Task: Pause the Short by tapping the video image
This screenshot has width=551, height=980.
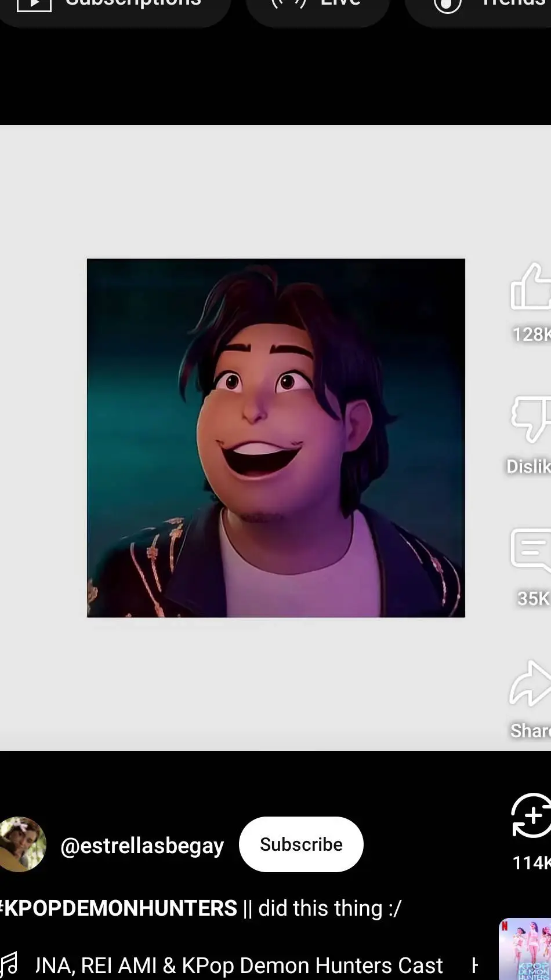Action: pyautogui.click(x=275, y=438)
